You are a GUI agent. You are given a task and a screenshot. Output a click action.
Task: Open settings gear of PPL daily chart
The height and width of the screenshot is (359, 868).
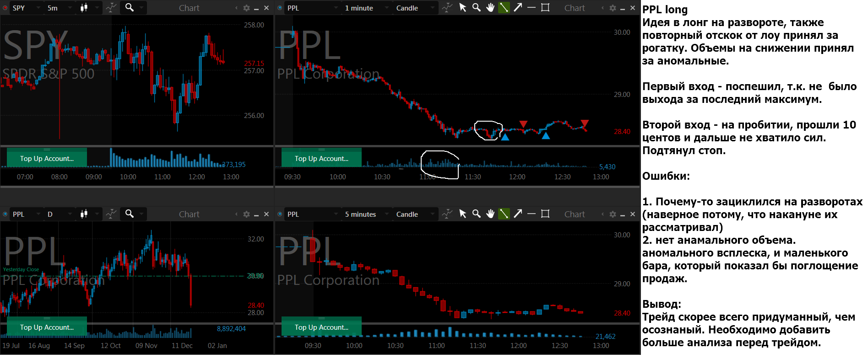[x=246, y=214]
